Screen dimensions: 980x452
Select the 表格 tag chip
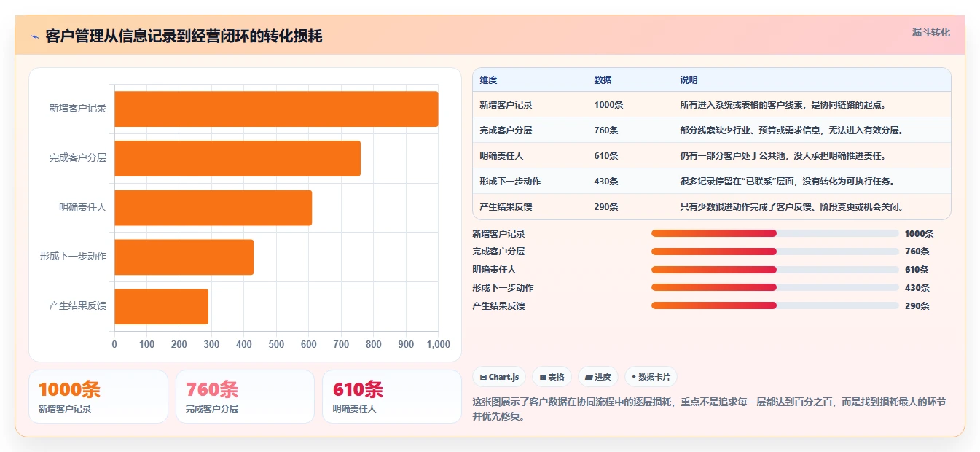tap(552, 377)
